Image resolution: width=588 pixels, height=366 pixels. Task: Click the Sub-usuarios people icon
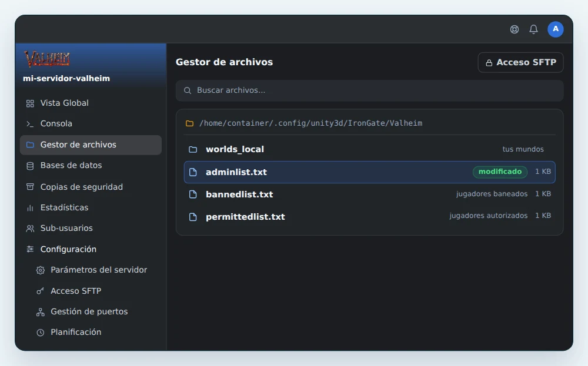coord(30,229)
